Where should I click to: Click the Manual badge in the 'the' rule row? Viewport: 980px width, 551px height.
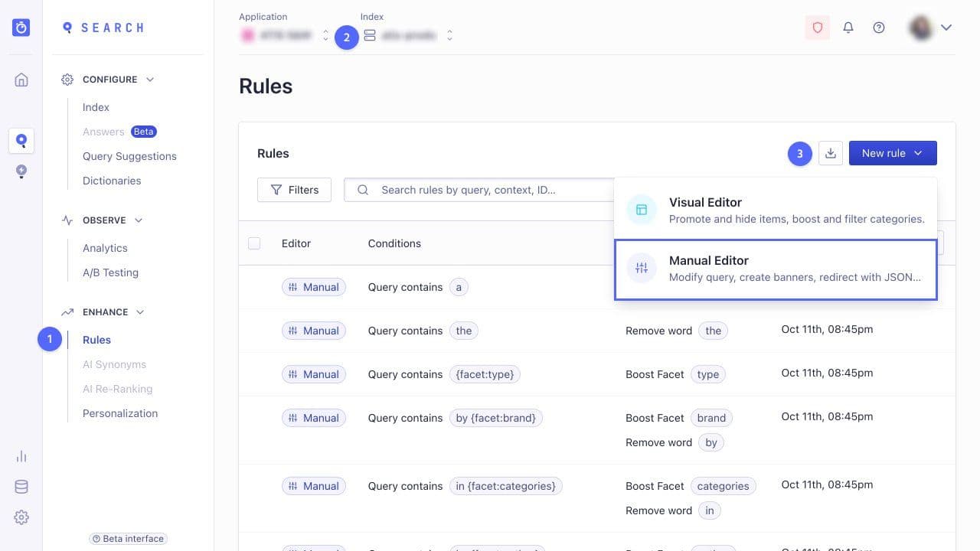314,331
